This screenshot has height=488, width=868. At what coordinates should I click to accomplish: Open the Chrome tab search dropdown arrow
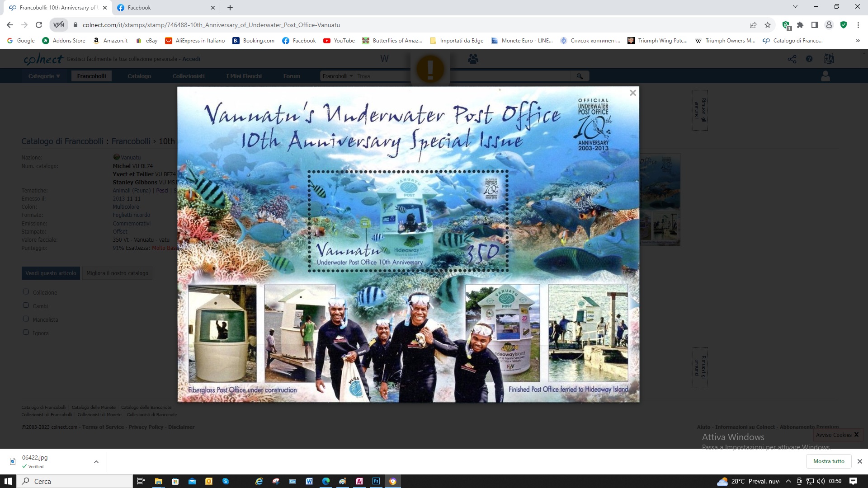[795, 7]
